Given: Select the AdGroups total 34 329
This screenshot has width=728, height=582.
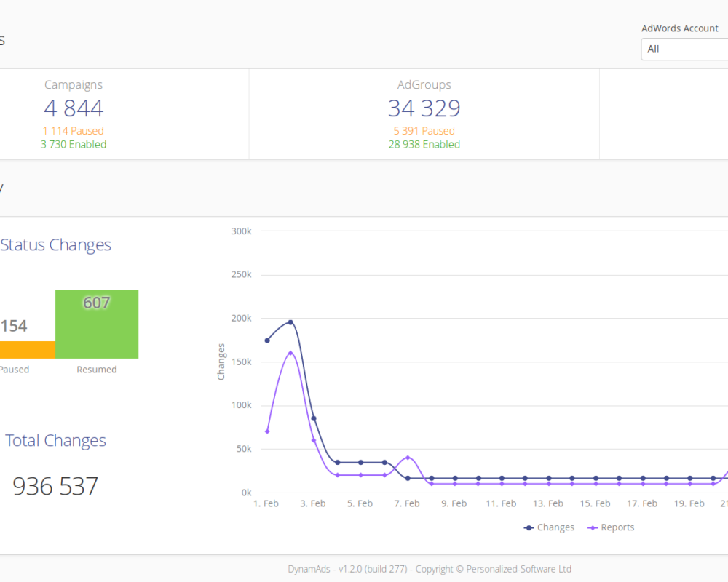Looking at the screenshot, I should 424,108.
